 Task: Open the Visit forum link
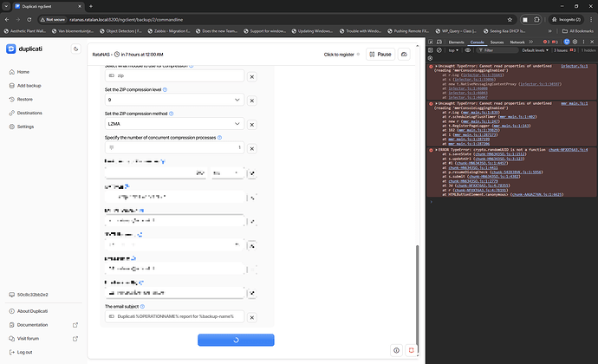pyautogui.click(x=28, y=339)
